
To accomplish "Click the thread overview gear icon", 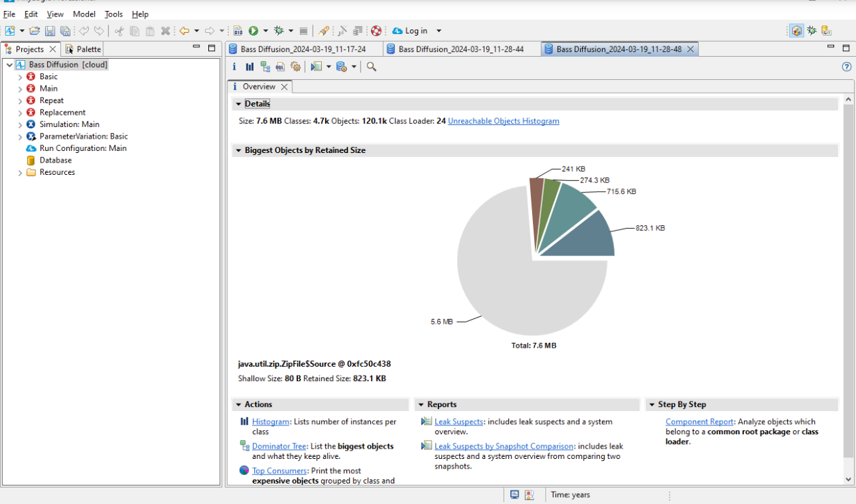I will (x=295, y=67).
